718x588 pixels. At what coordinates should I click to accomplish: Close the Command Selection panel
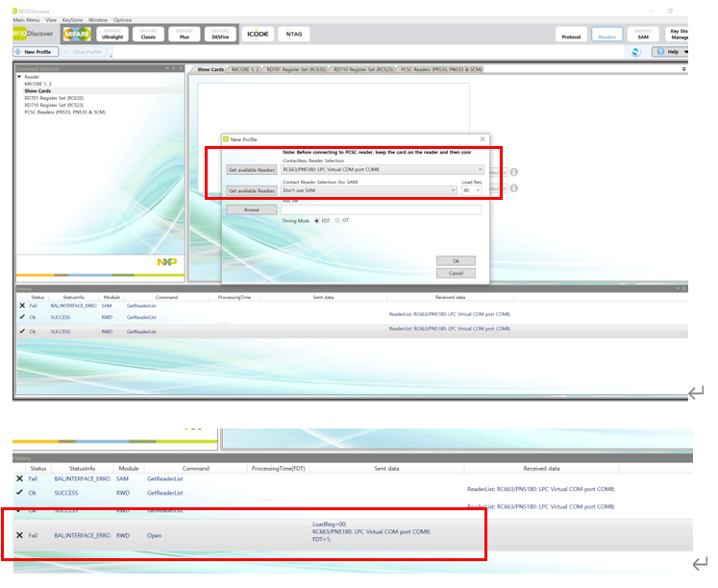click(x=181, y=68)
